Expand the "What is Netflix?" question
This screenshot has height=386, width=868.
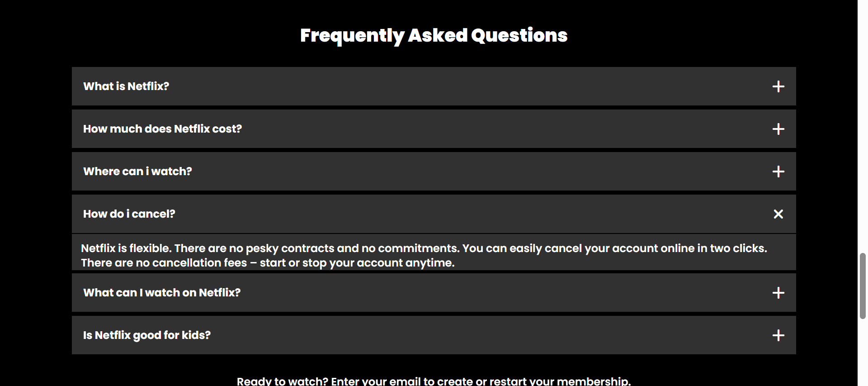(126, 86)
